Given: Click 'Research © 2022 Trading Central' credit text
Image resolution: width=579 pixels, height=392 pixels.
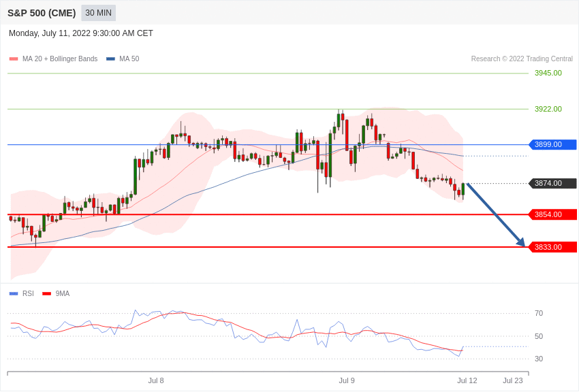Looking at the screenshot, I should 522,59.
